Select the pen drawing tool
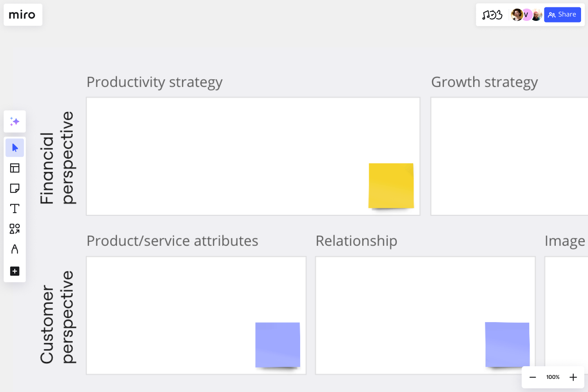Screen dimensions: 588x392 [15, 249]
